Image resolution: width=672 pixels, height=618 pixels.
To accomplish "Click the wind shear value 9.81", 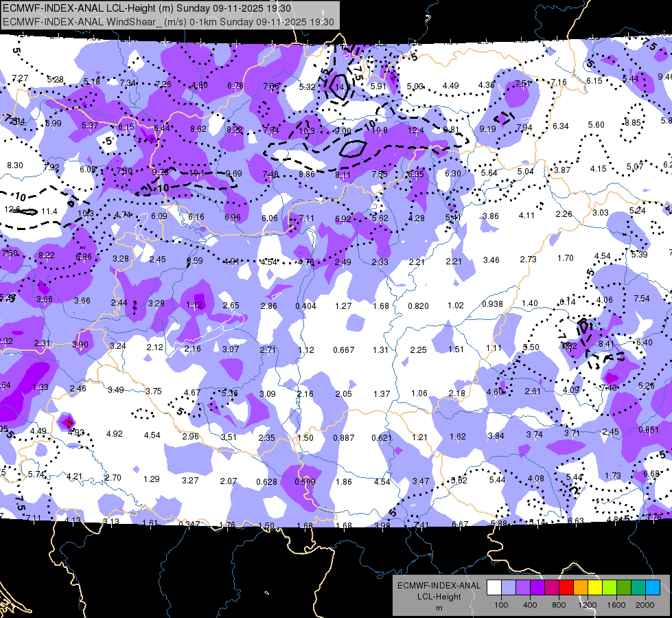I will [x=451, y=130].
